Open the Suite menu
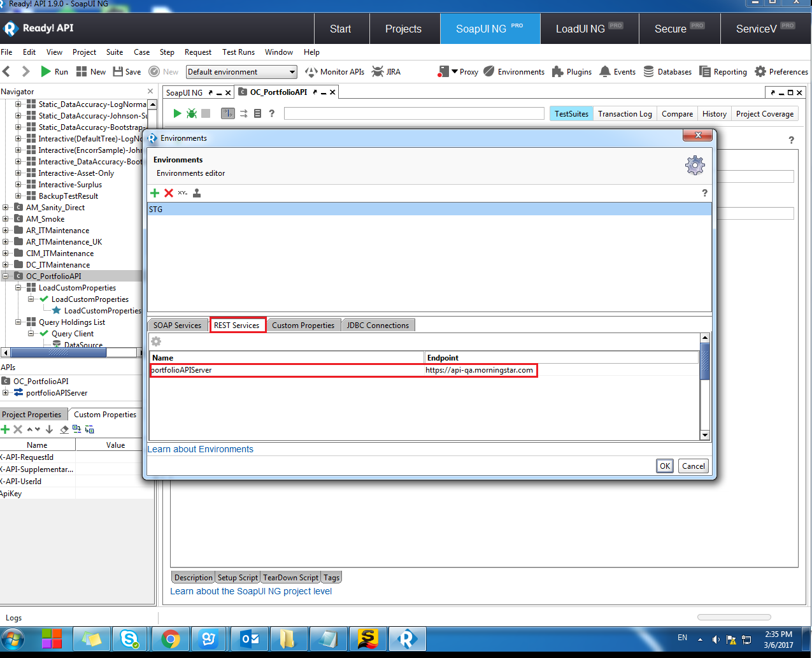Viewport: 812px width, 658px height. (115, 52)
